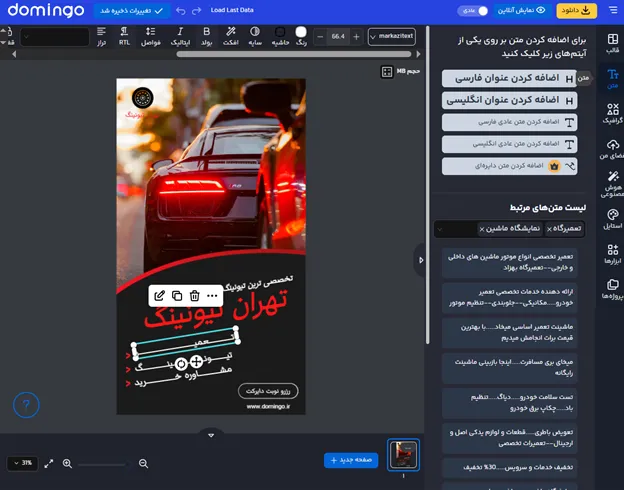The image size is (624, 490).
Task: Open the تراز alignment tool
Action: (101, 36)
